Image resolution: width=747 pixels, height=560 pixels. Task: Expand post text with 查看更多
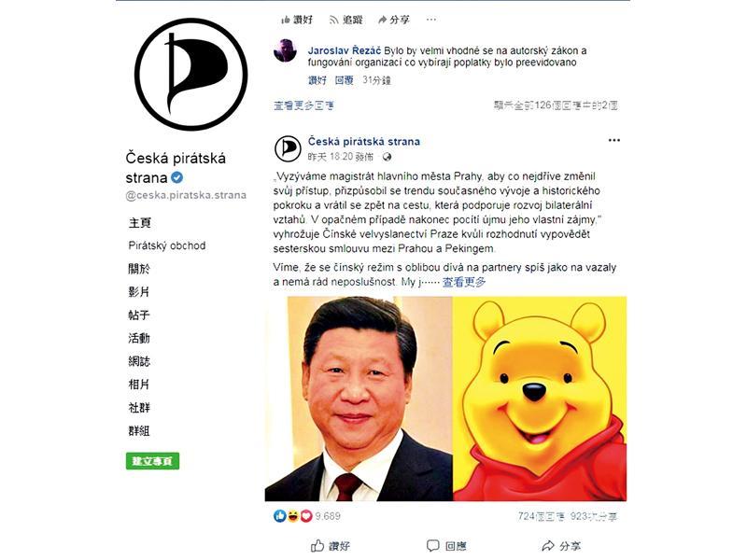[x=464, y=282]
